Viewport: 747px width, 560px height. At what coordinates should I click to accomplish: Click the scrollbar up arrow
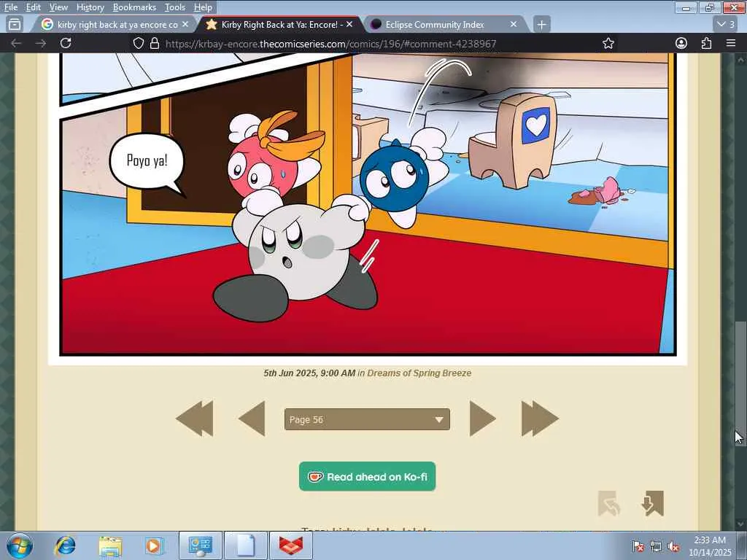click(740, 60)
